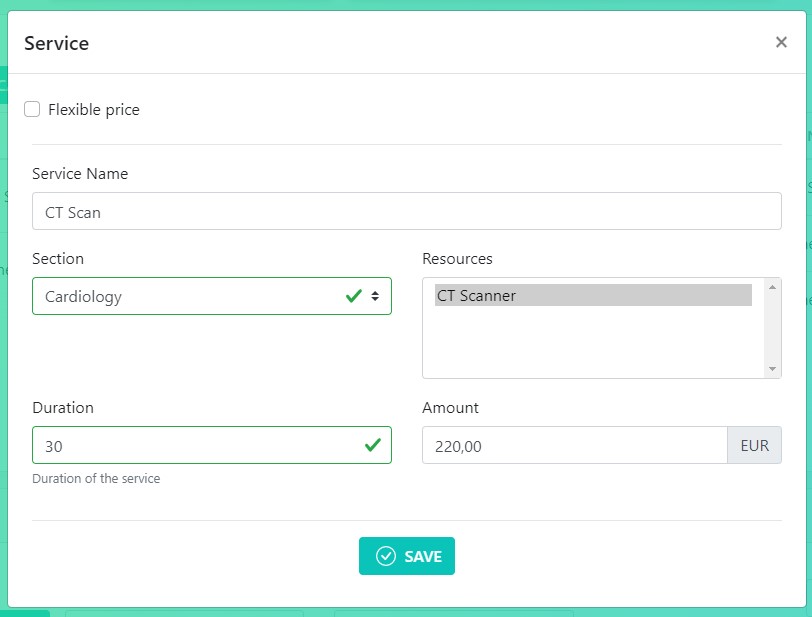The height and width of the screenshot is (617, 812).
Task: Click the Section dropdown up-down arrows
Action: [375, 296]
